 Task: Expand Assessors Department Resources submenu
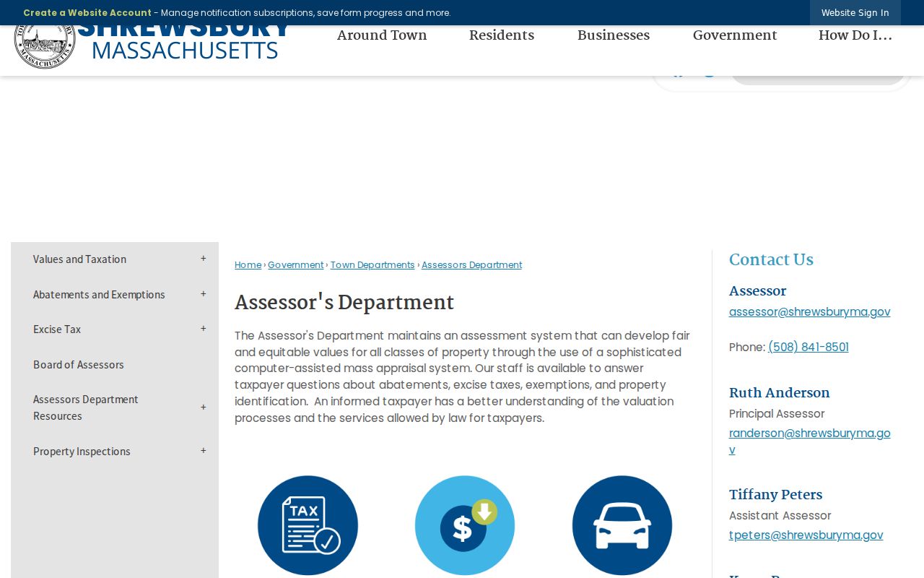tap(204, 407)
